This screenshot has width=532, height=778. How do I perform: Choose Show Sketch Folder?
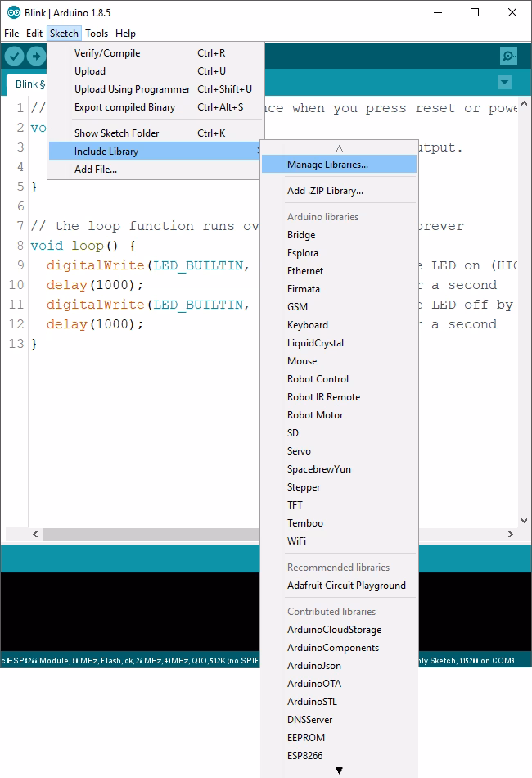pyautogui.click(x=156, y=133)
